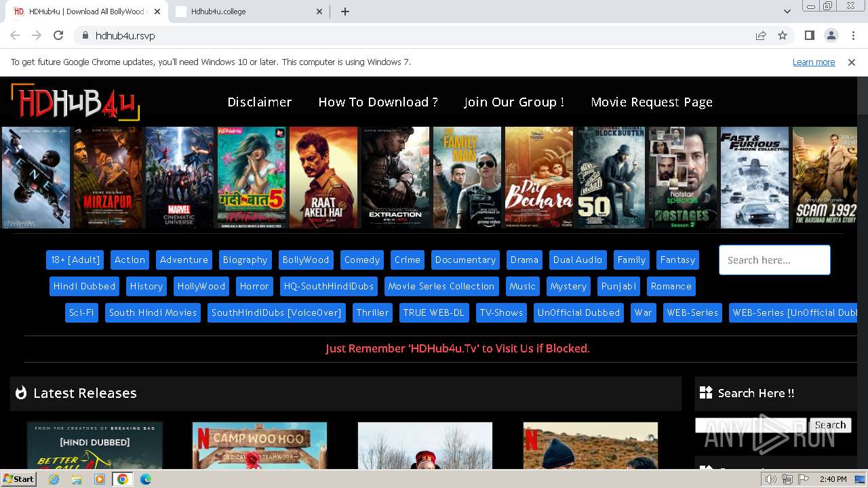The image size is (868, 488).
Task: Click the taskbar clock showing 2:40 PM
Action: [x=833, y=479]
